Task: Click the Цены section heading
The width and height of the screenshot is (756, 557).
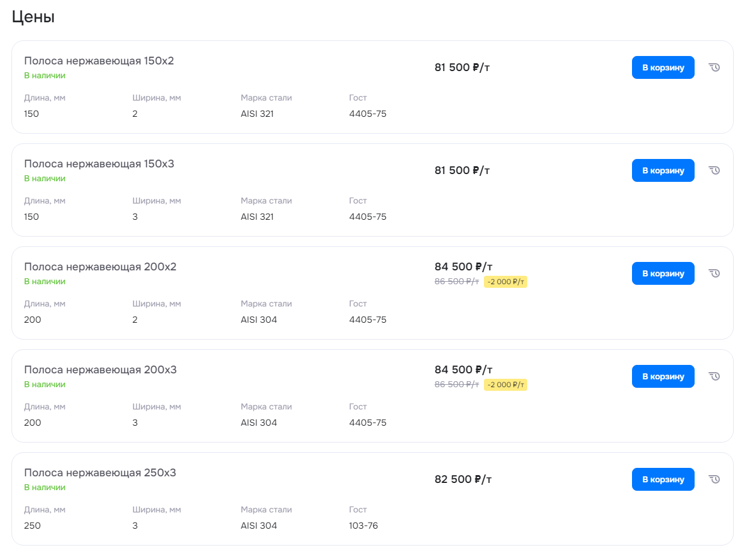Action: (x=33, y=17)
